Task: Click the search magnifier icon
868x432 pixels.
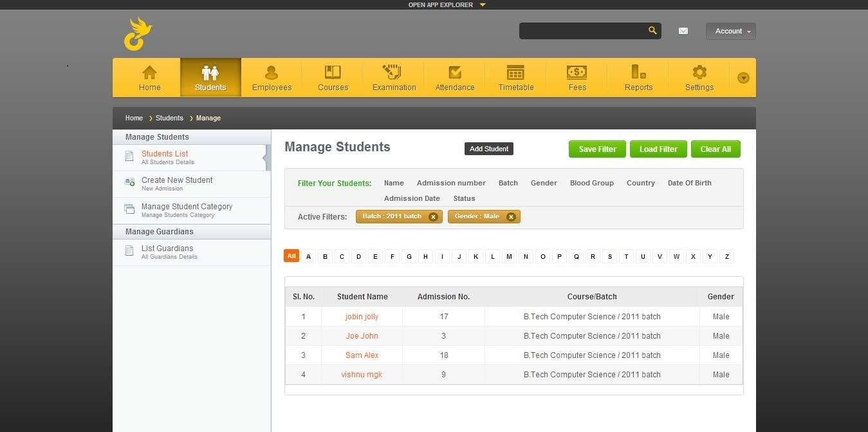Action: pyautogui.click(x=652, y=30)
